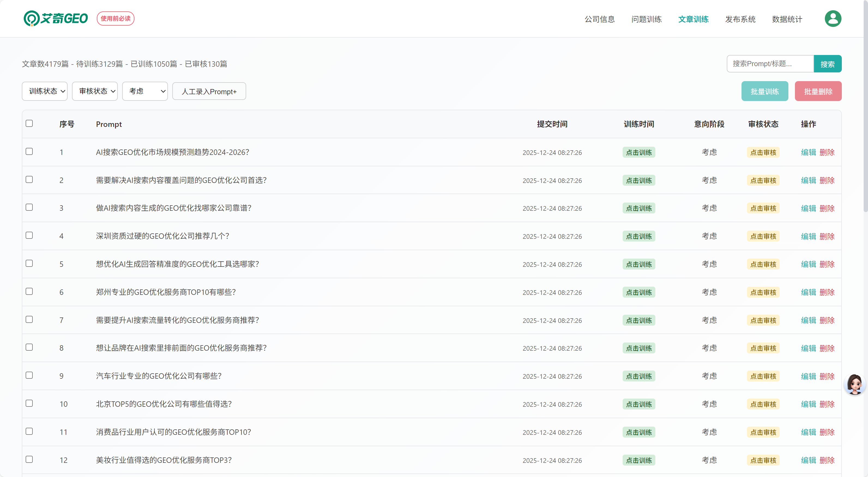Click 删除 link for row 5
Viewport: 868px width, 477px height.
(x=827, y=264)
